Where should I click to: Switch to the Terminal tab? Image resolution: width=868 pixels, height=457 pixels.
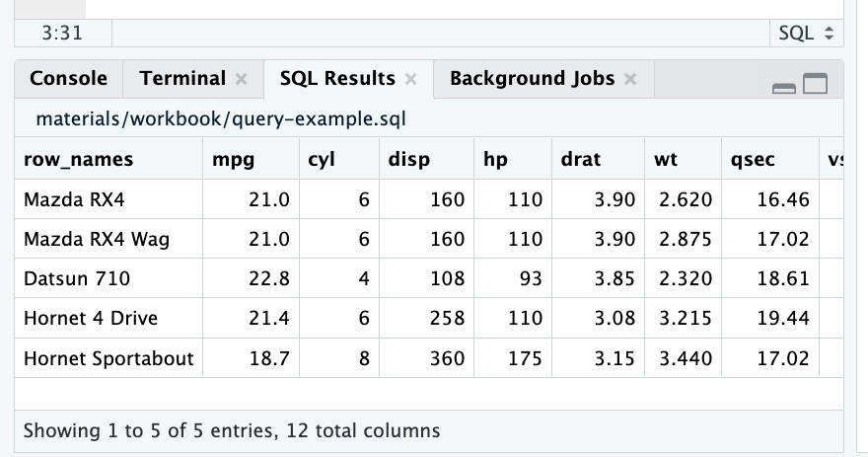coord(182,79)
